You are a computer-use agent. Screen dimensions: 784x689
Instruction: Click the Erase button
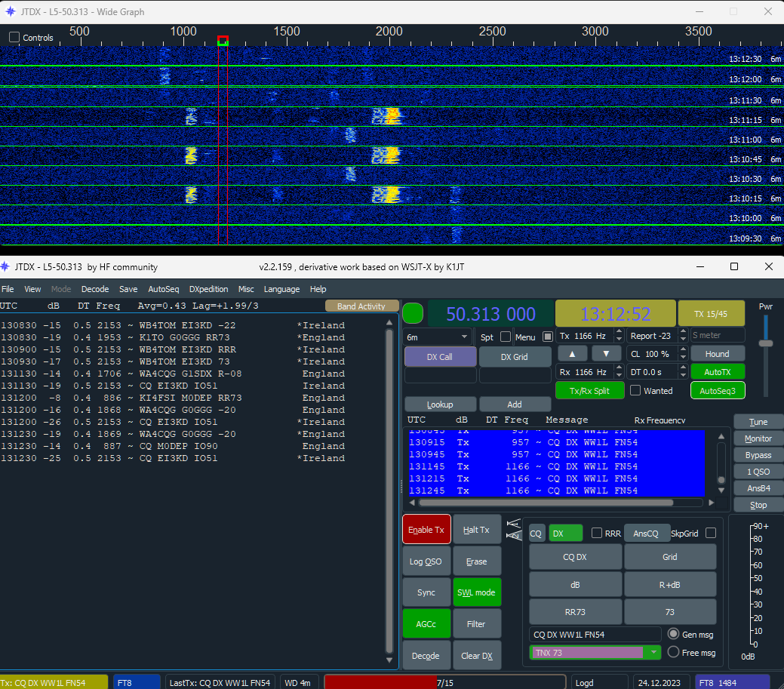(x=476, y=561)
